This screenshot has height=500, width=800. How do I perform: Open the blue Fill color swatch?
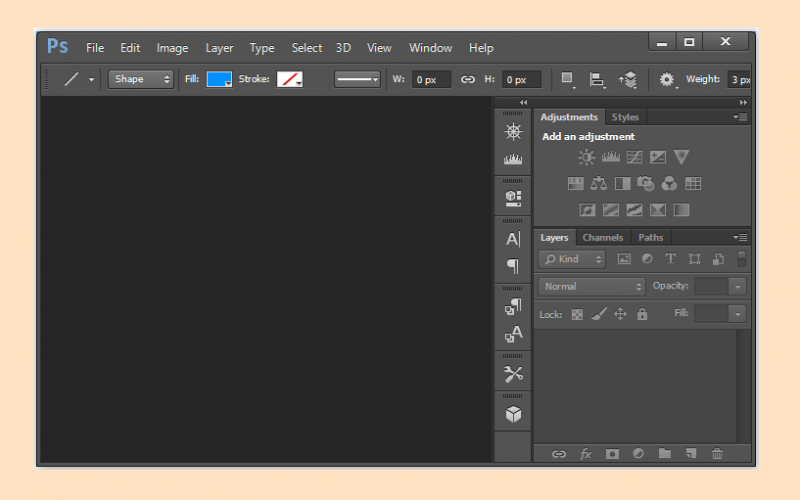point(219,79)
